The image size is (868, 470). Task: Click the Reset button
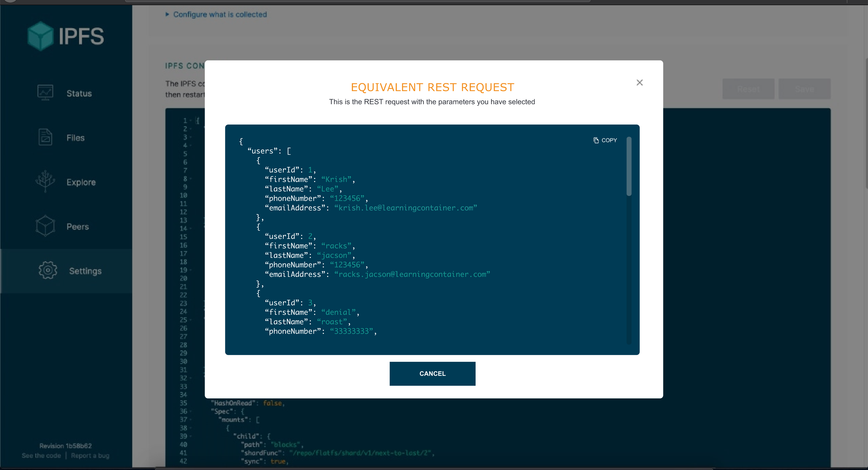[x=748, y=89]
